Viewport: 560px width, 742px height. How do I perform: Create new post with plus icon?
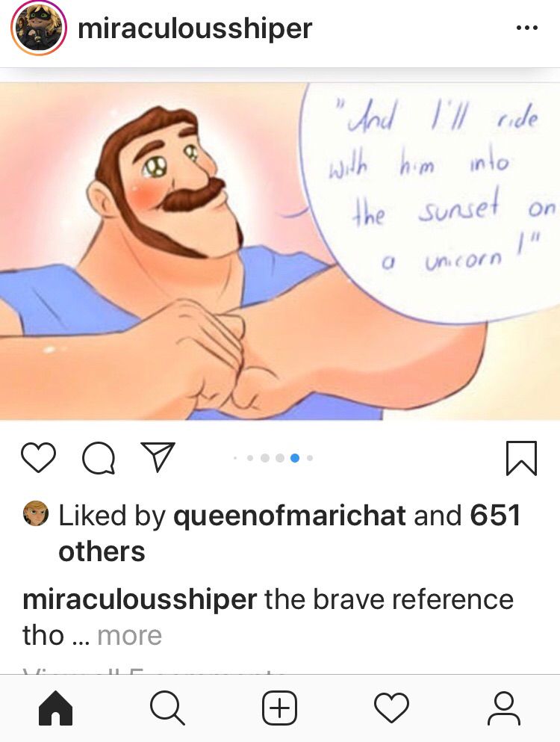(x=279, y=708)
